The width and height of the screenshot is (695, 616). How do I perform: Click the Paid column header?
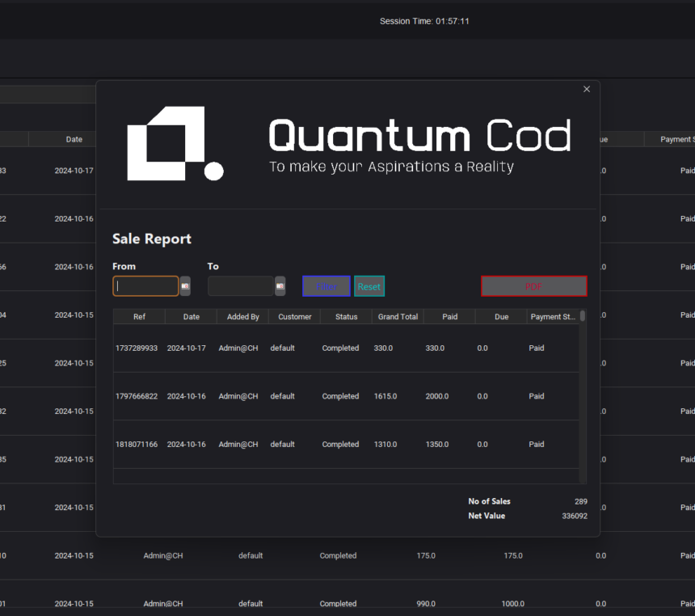pos(449,317)
